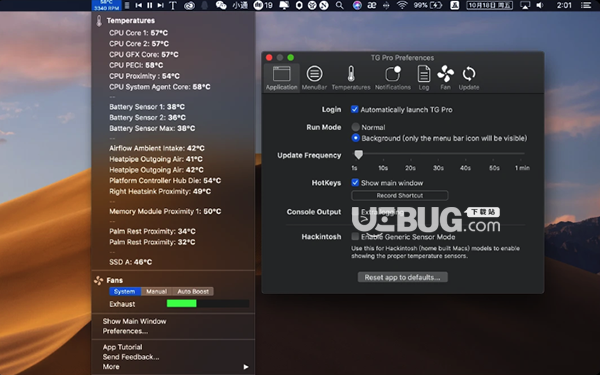Image resolution: width=600 pixels, height=375 pixels.
Task: Click the thermometer Temperatures header icon
Action: [99, 21]
